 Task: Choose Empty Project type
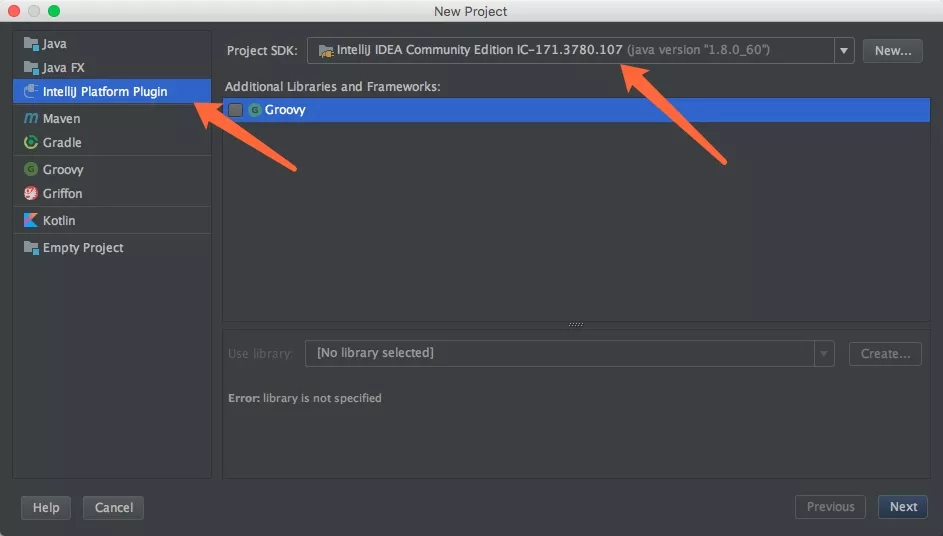83,248
